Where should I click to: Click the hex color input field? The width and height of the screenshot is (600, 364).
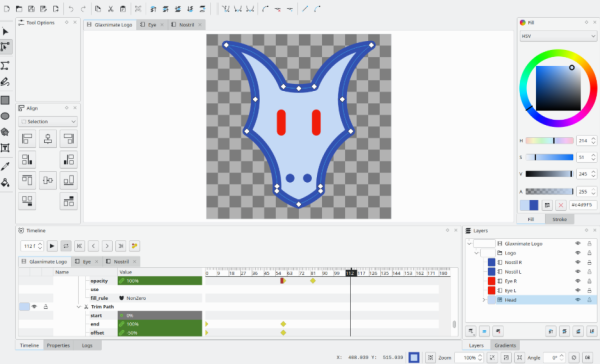tap(583, 205)
